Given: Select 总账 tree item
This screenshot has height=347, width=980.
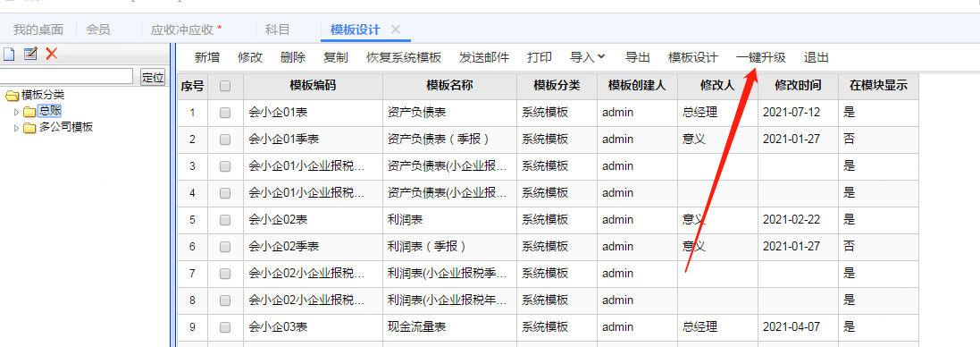Looking at the screenshot, I should click(x=49, y=112).
